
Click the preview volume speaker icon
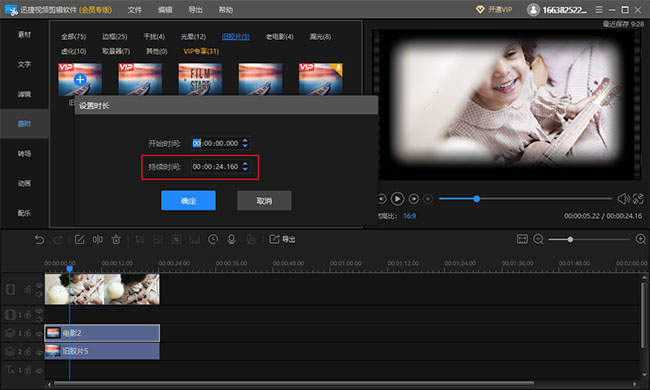[x=623, y=199]
